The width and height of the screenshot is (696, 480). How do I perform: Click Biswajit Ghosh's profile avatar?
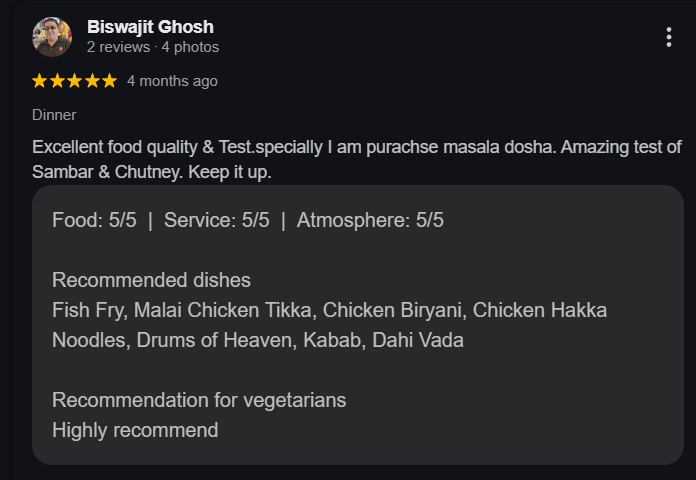[x=52, y=37]
